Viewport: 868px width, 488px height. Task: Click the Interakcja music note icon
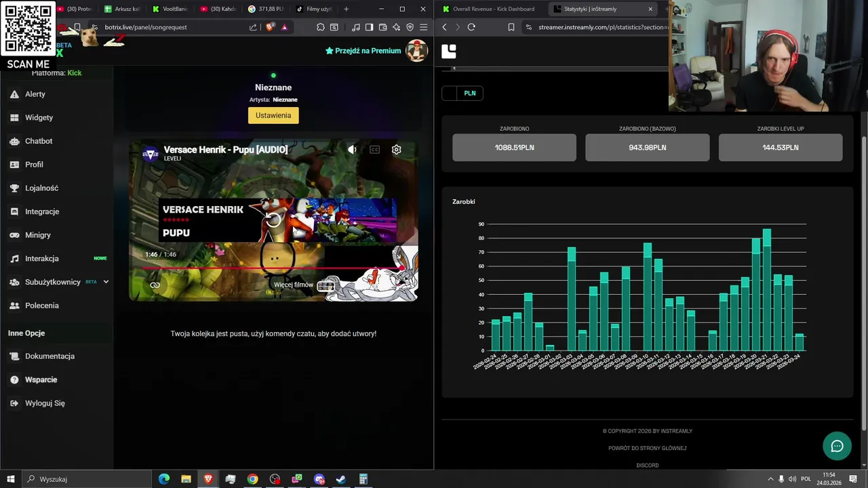click(x=14, y=258)
